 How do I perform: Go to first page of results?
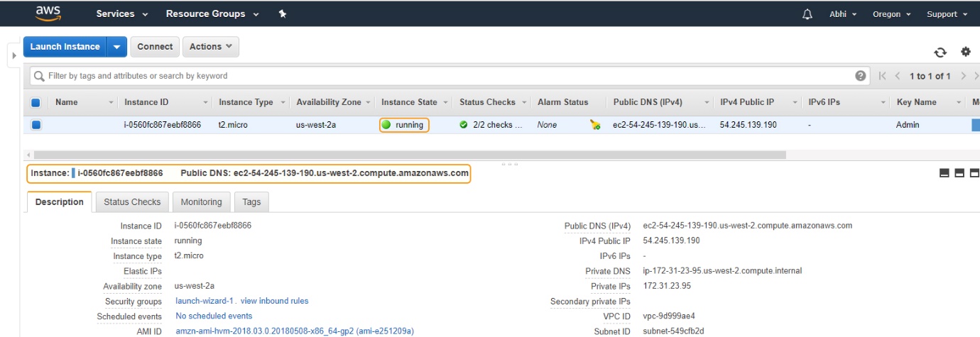click(883, 76)
